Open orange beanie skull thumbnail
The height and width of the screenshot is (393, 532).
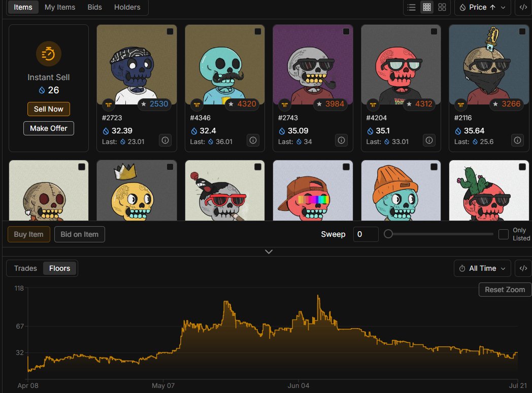tap(401, 190)
